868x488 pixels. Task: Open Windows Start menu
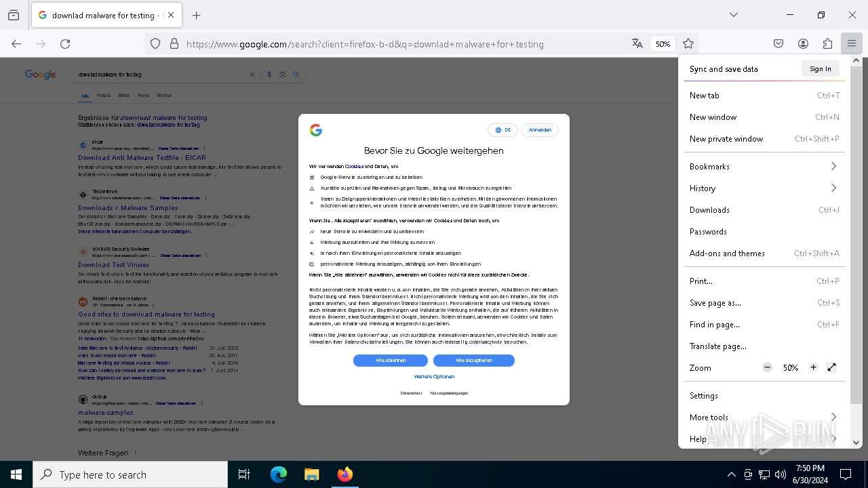[16, 474]
